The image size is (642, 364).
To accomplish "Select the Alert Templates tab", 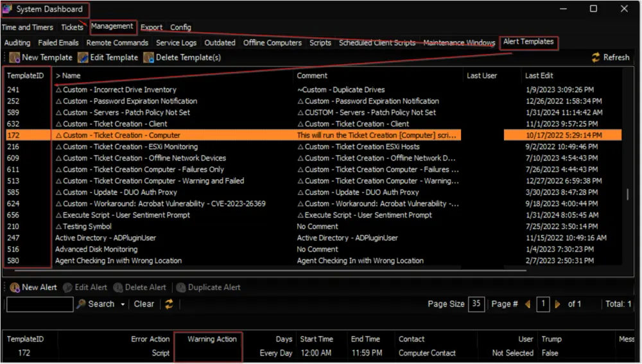I will click(528, 42).
